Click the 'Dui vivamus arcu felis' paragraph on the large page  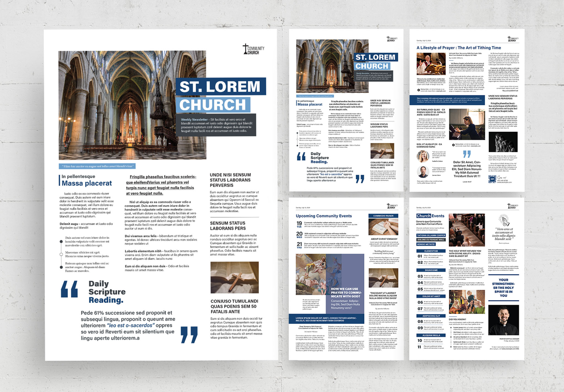coord(161,240)
